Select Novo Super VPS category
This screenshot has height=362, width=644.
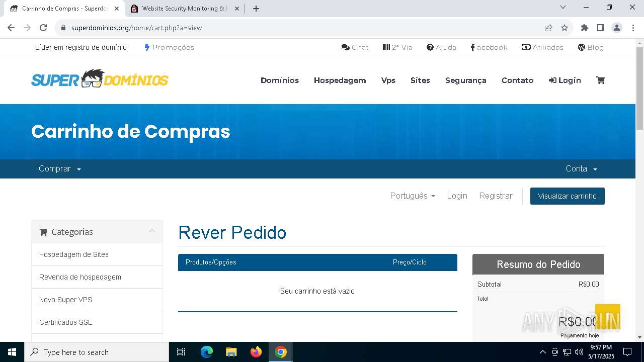coord(97,300)
